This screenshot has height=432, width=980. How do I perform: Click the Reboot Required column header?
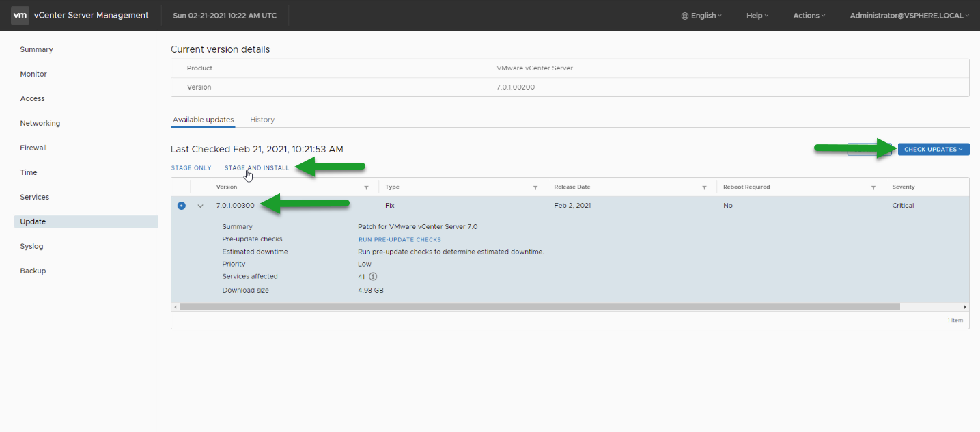tap(746, 187)
